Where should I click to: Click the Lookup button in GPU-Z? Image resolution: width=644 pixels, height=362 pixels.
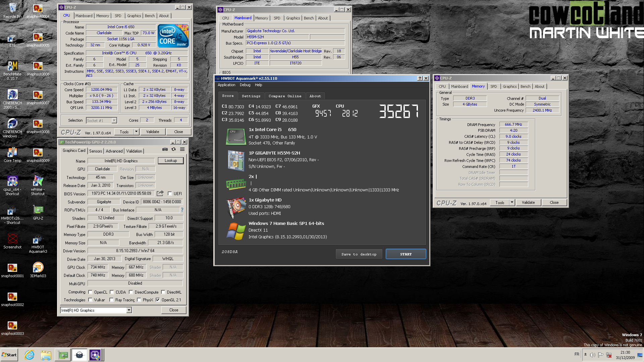click(171, 161)
